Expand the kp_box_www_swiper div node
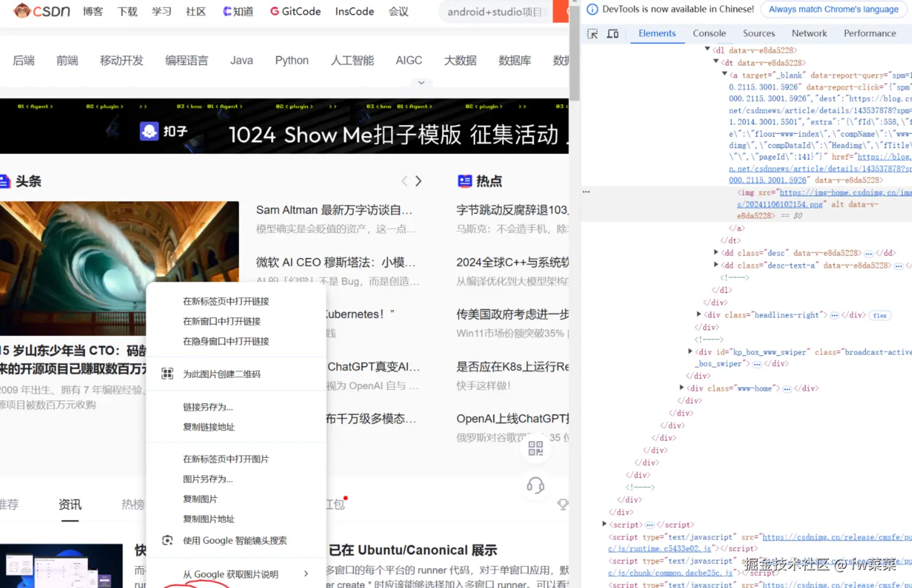Viewport: 912px width, 588px height. tap(690, 351)
